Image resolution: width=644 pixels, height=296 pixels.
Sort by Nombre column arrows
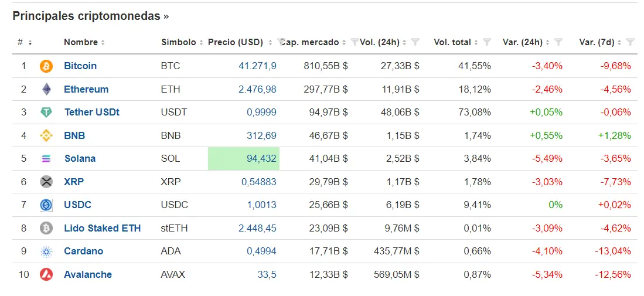click(x=103, y=42)
